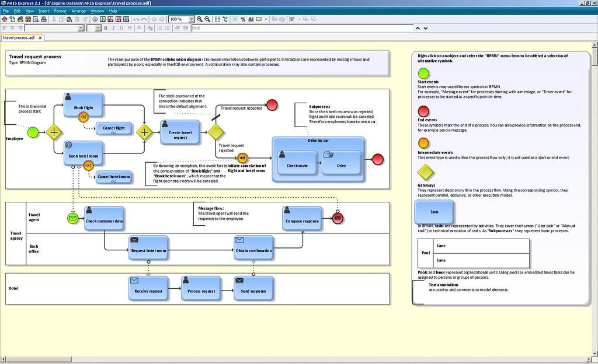Select the Check route task

tap(297, 163)
